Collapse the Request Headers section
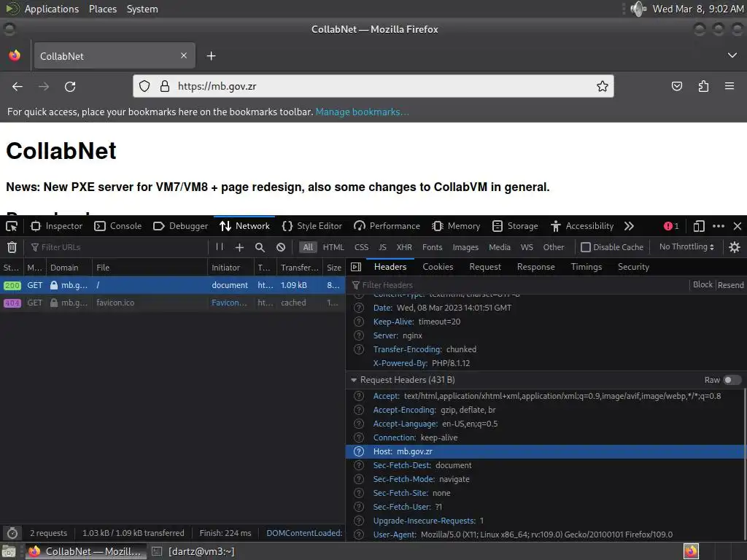 click(x=354, y=380)
